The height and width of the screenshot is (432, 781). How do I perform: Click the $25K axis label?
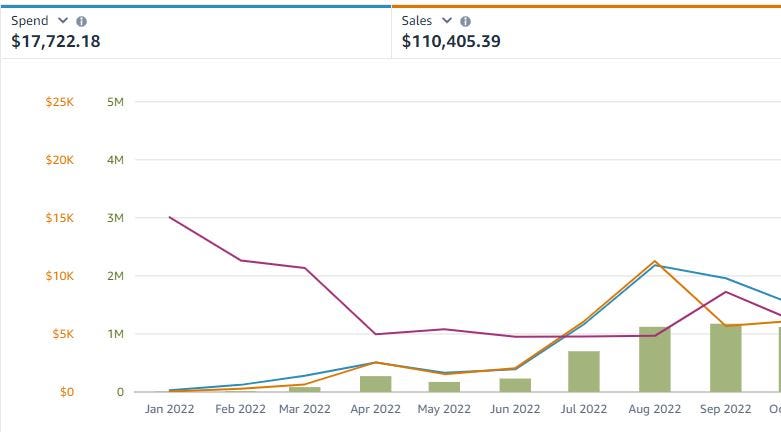(x=59, y=102)
